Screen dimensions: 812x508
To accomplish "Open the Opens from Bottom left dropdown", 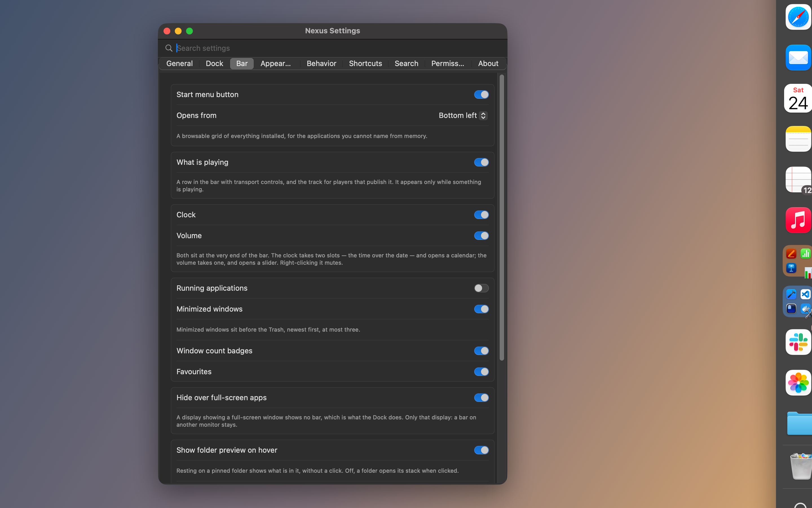I will pos(463,116).
